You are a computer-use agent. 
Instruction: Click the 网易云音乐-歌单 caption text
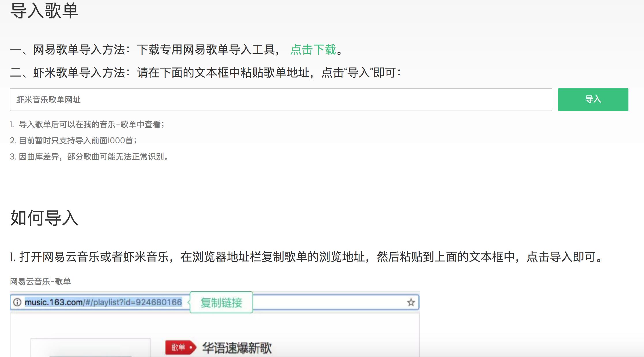tap(40, 282)
